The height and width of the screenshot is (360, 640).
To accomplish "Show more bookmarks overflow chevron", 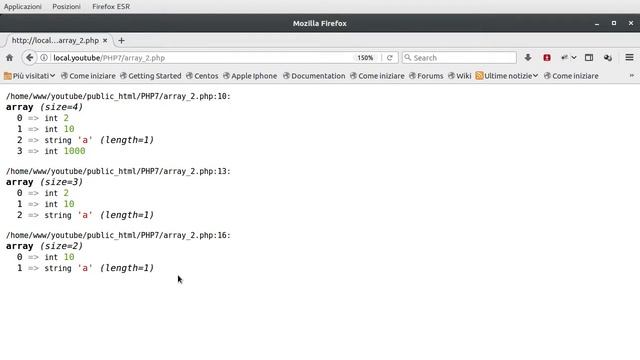I will (631, 76).
